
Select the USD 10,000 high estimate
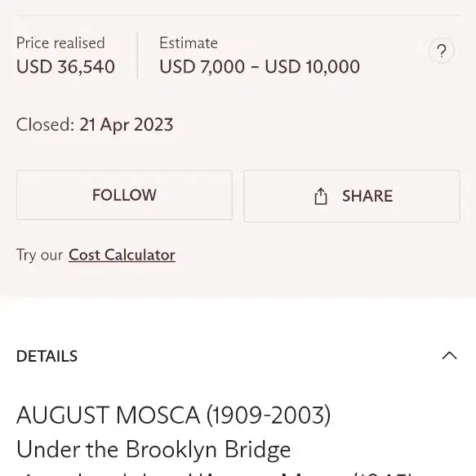pyautogui.click(x=312, y=67)
